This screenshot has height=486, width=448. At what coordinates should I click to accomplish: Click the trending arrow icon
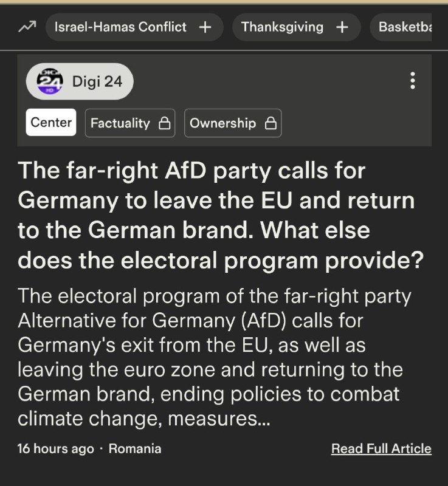click(x=27, y=27)
